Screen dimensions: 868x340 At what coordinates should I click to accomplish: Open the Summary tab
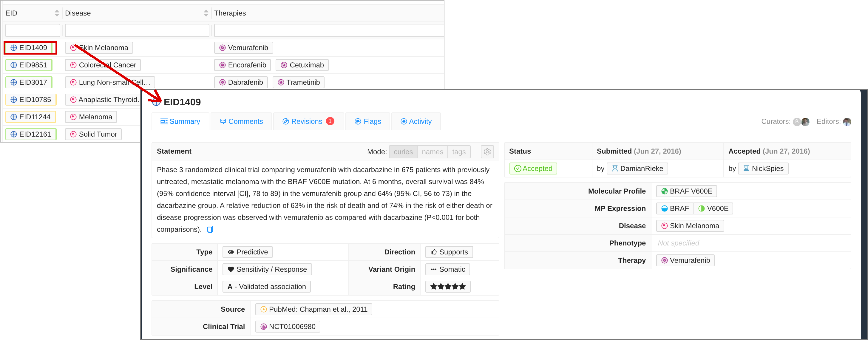tap(180, 121)
